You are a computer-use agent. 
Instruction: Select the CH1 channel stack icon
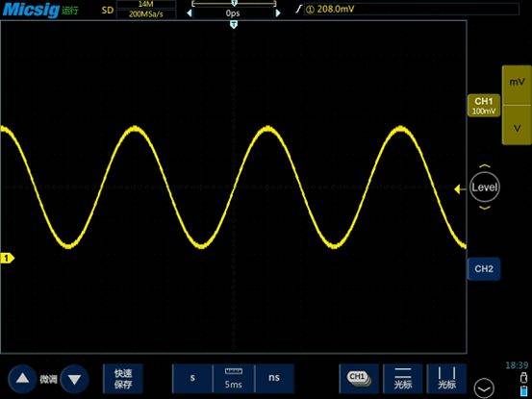pyautogui.click(x=359, y=379)
